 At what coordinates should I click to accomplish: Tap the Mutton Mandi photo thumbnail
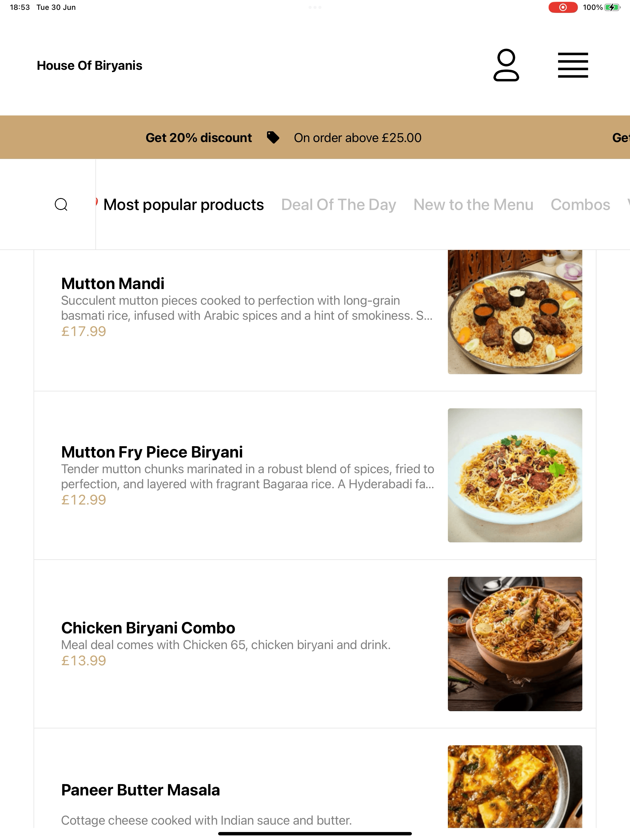[515, 312]
